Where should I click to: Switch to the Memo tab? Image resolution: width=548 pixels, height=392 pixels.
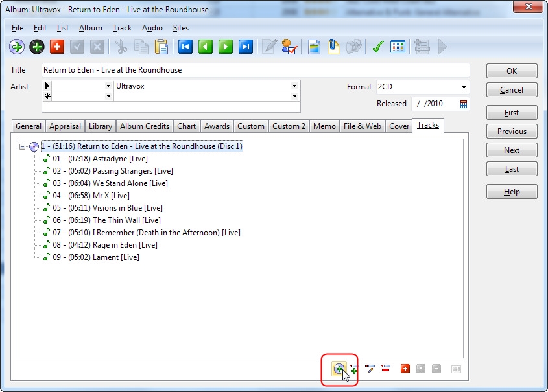pos(324,126)
